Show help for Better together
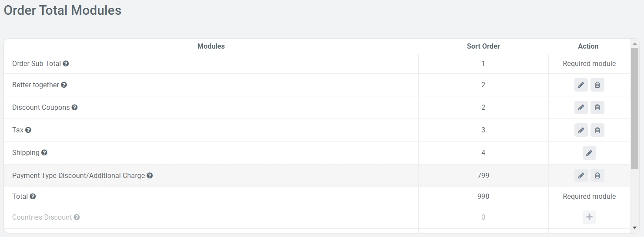 [x=64, y=85]
